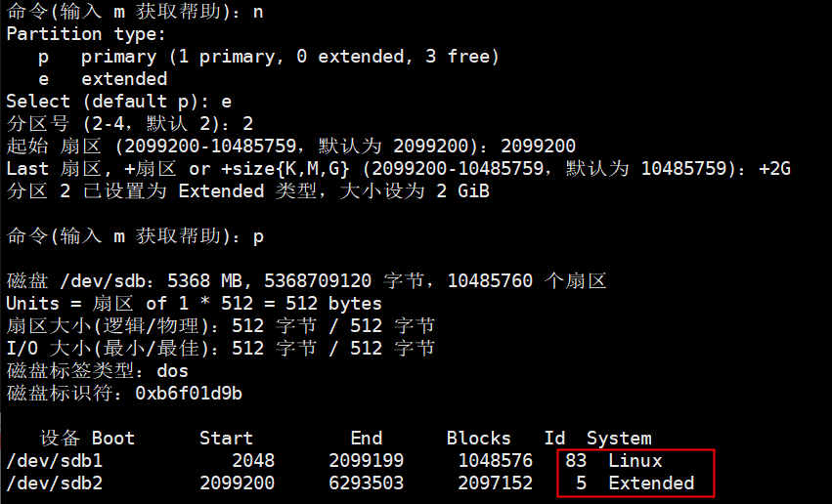Click the "5368 MB" disk size
This screenshot has width=832, height=504.
click(204, 281)
